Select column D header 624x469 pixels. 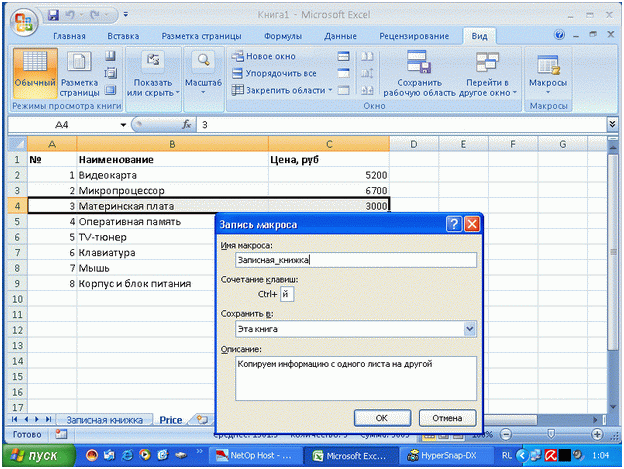(x=414, y=144)
